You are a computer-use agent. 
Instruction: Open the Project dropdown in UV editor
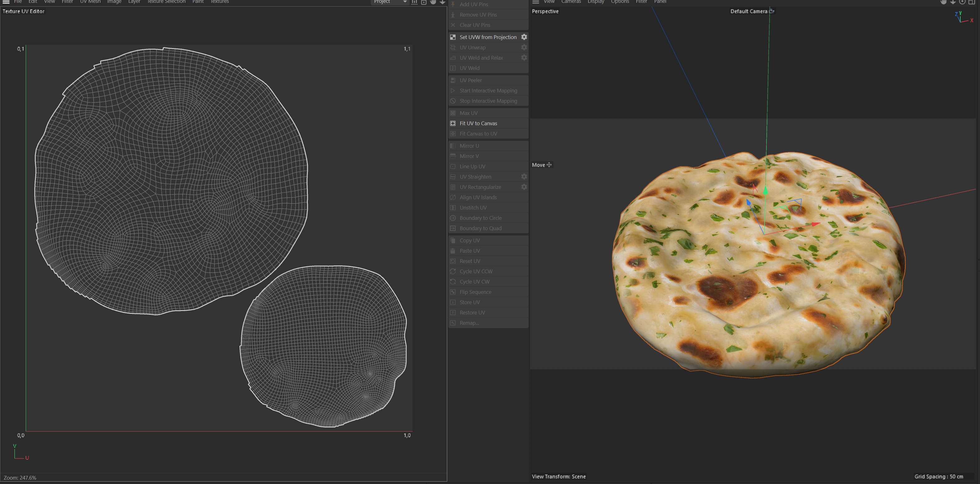[x=389, y=2]
